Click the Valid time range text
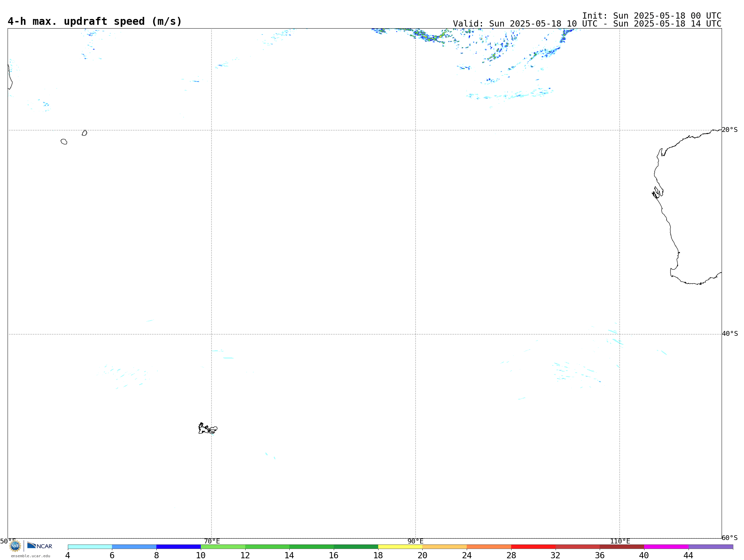Viewport: 744px width, 560px height. (x=587, y=24)
